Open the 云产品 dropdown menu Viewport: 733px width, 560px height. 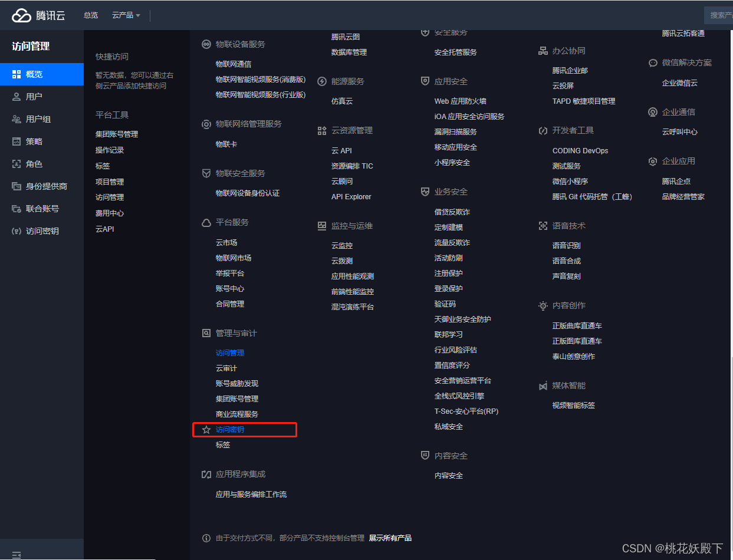click(x=126, y=15)
